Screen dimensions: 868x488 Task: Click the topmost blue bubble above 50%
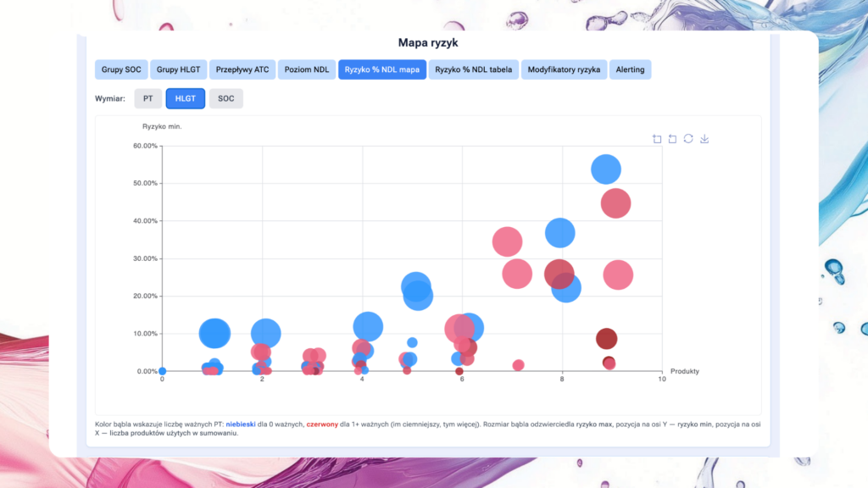(606, 169)
